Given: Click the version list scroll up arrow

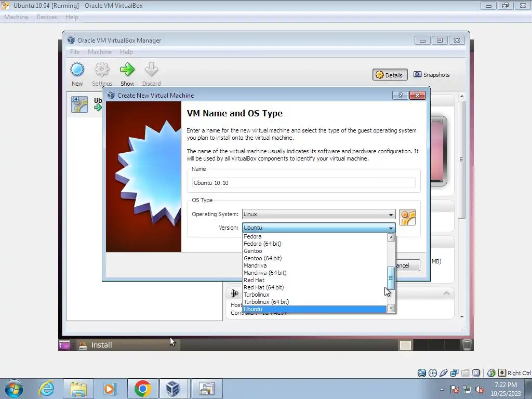Looking at the screenshot, I should [x=391, y=237].
